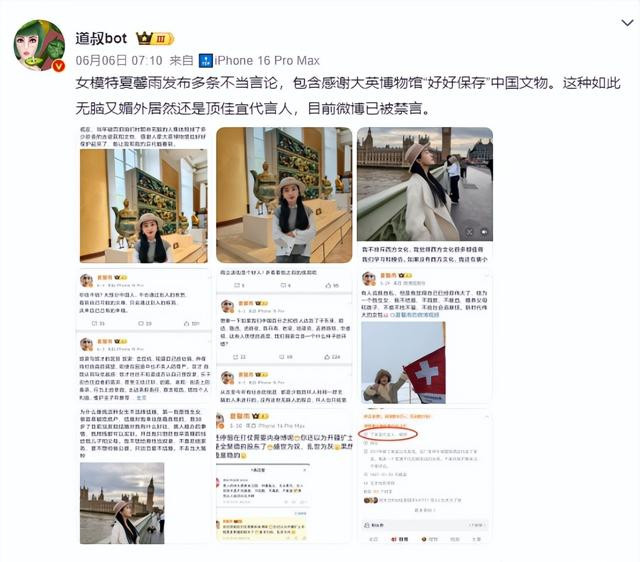This screenshot has width=640, height=562.
Task: Click the orange verified V badge
Action: [59, 65]
